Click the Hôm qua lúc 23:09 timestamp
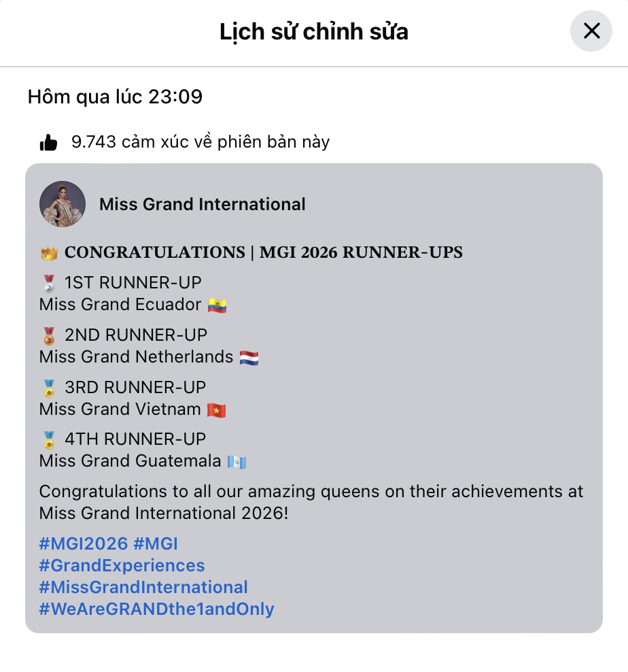 pyautogui.click(x=115, y=97)
